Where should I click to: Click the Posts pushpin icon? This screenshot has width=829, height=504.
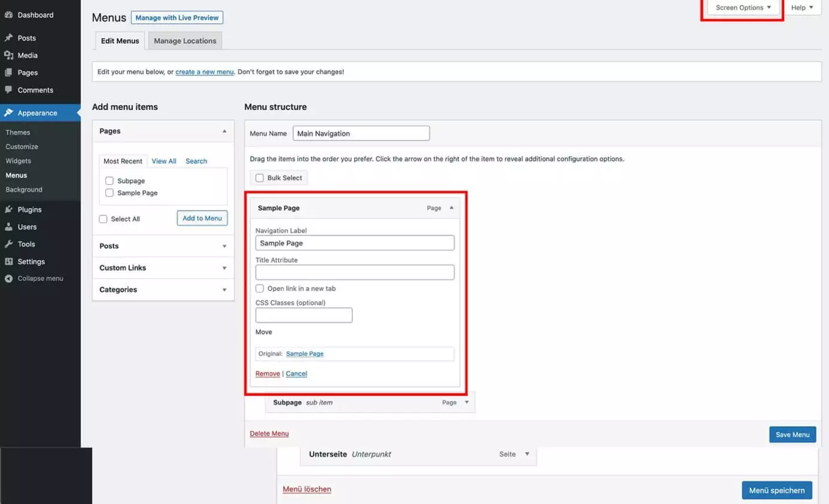(x=8, y=38)
